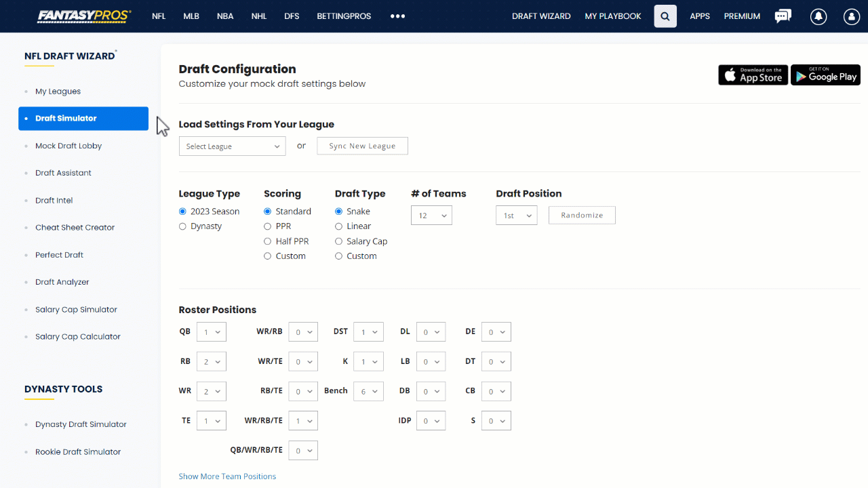Select Snake draft type
The width and height of the screenshot is (868, 488).
pyautogui.click(x=339, y=211)
